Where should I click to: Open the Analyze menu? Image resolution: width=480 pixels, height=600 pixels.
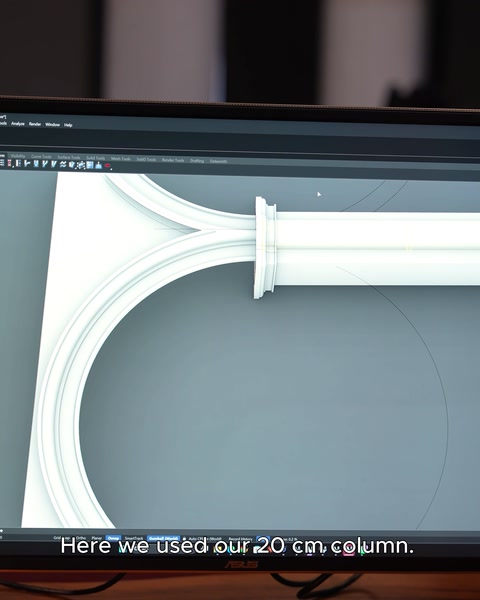point(18,124)
